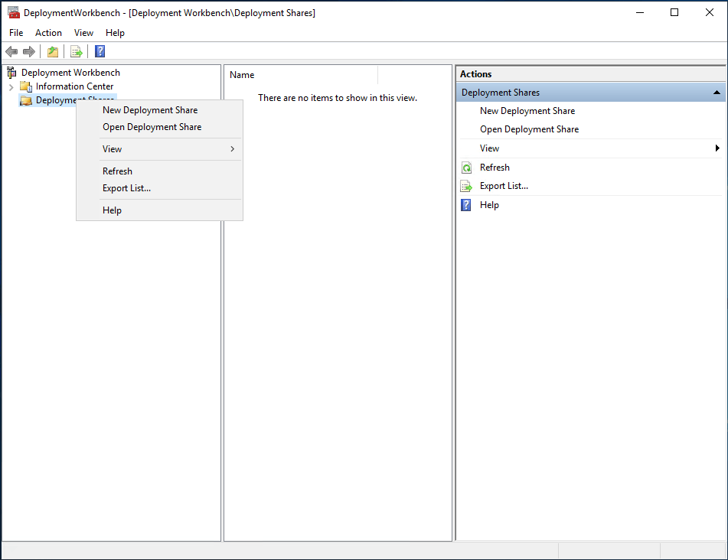Click the Refresh icon in Actions pane
This screenshot has width=728, height=560.
click(466, 168)
